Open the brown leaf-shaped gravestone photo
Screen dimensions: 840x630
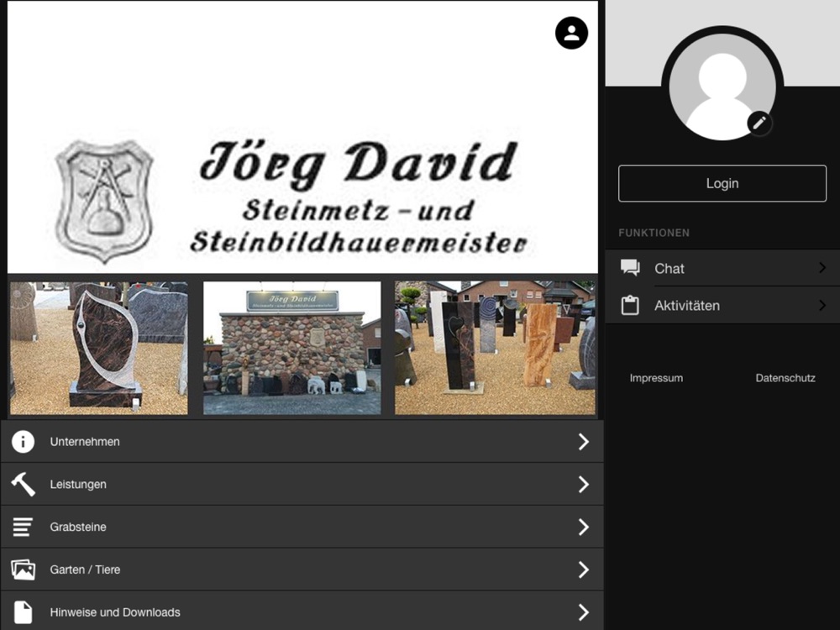[x=99, y=349]
